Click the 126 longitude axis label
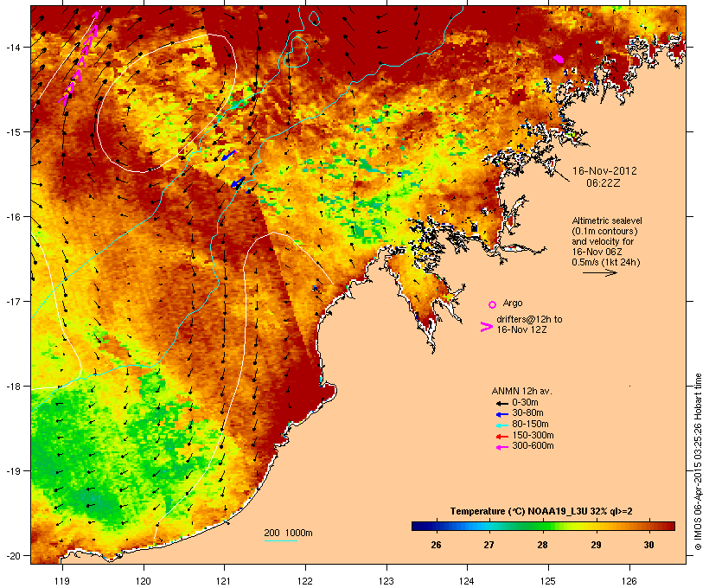709x588 pixels. tap(629, 581)
